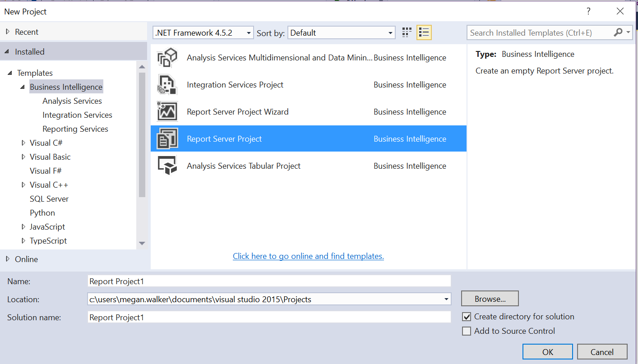Open the dialog Help question mark
Viewport: 638px width, 364px height.
coord(588,11)
